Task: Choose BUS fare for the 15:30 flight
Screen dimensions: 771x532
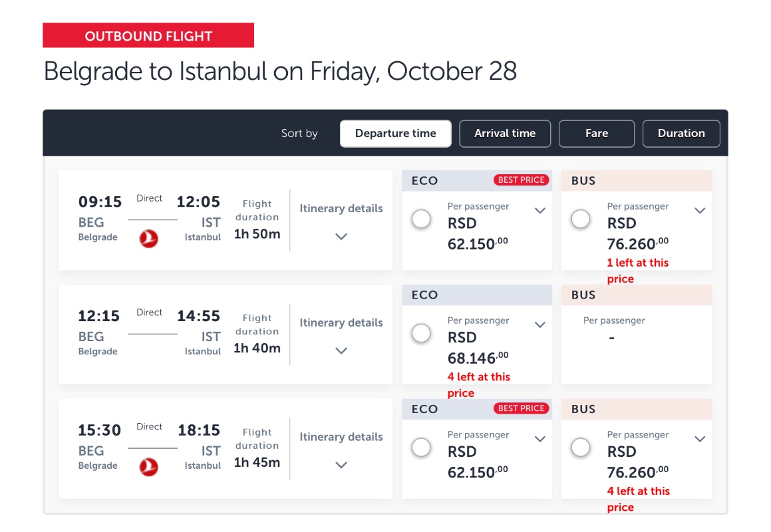Action: pos(581,448)
